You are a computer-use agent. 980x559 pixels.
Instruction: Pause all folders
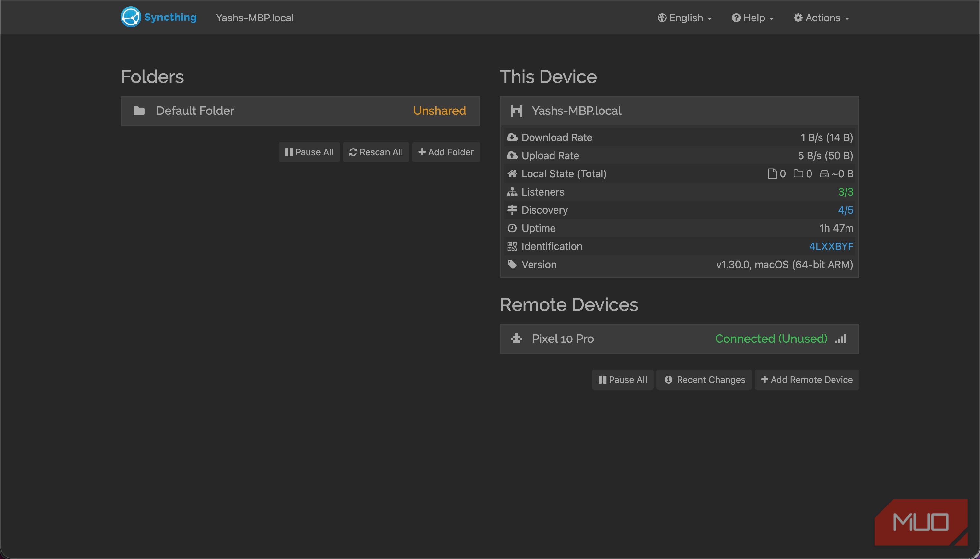(x=309, y=152)
